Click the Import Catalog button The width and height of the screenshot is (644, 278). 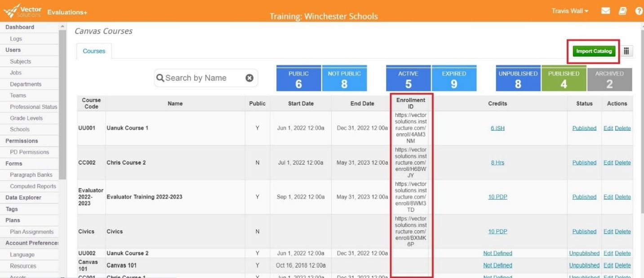coord(593,51)
